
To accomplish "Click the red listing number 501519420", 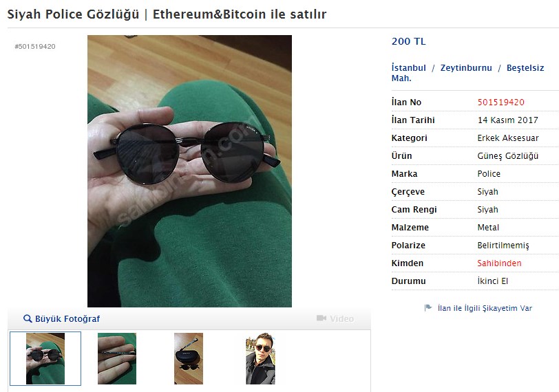I will [501, 102].
